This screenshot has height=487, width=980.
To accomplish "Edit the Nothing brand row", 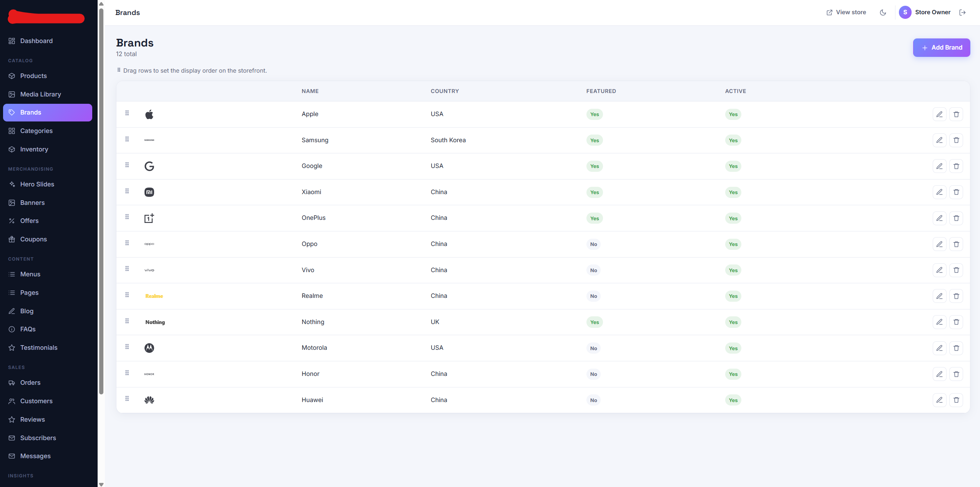I will (x=939, y=322).
